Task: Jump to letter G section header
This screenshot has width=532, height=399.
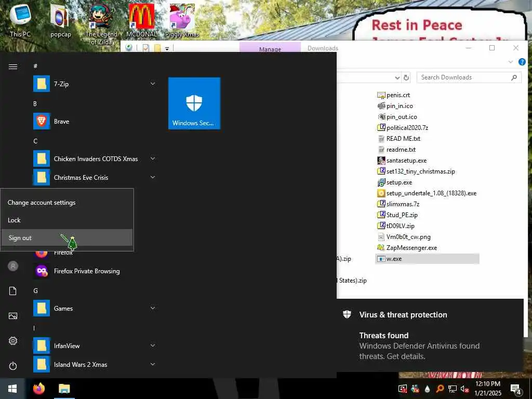Action: 35,290
